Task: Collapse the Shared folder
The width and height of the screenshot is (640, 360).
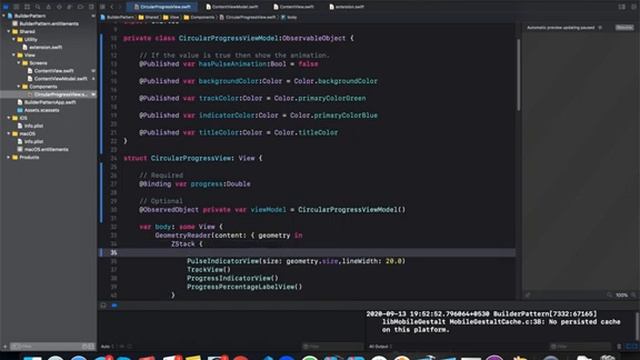Action: click(x=9, y=31)
